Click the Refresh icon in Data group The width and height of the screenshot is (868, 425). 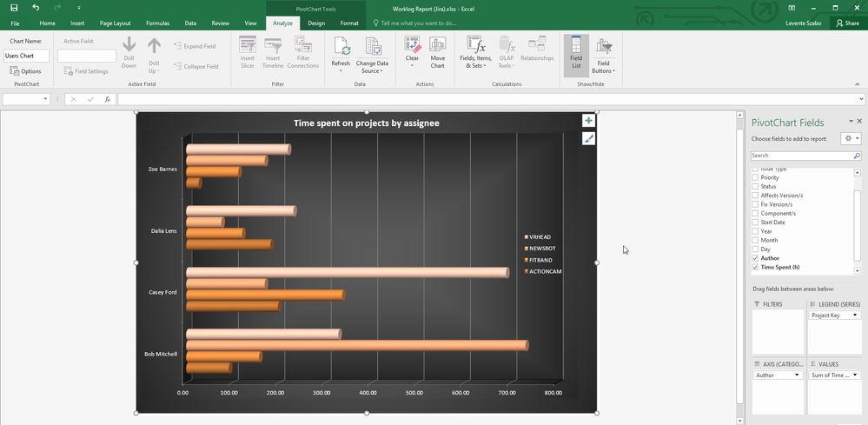coord(341,47)
